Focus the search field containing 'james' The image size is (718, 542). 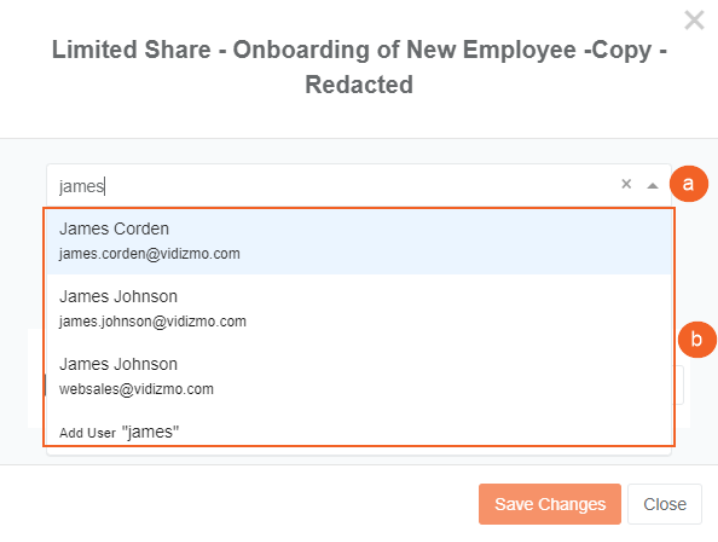tap(334, 186)
